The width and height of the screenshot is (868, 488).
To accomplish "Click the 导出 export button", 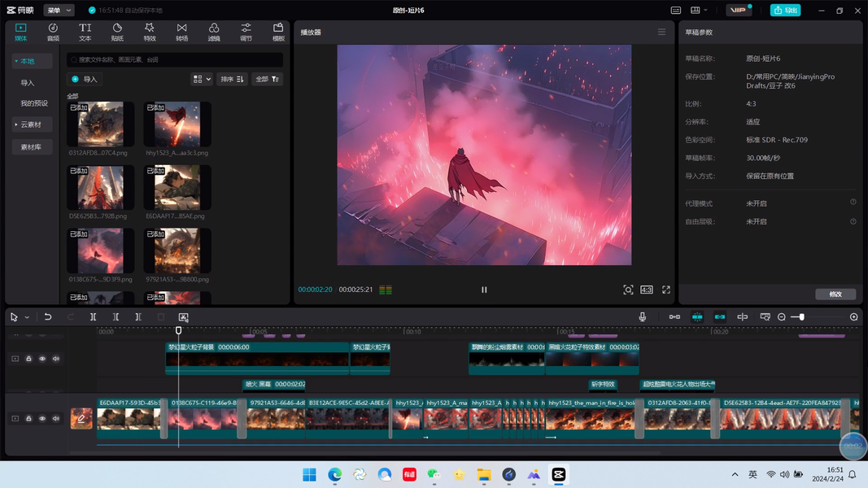I will click(x=785, y=10).
